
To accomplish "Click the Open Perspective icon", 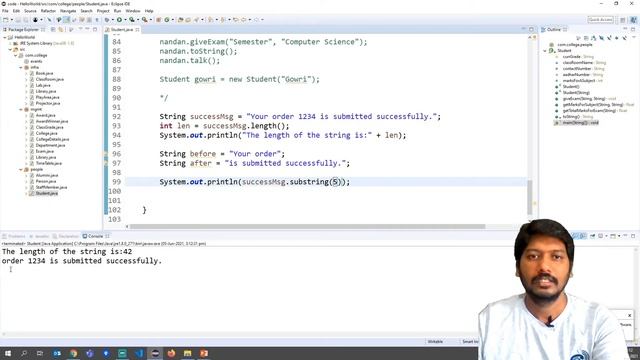I will (622, 20).
